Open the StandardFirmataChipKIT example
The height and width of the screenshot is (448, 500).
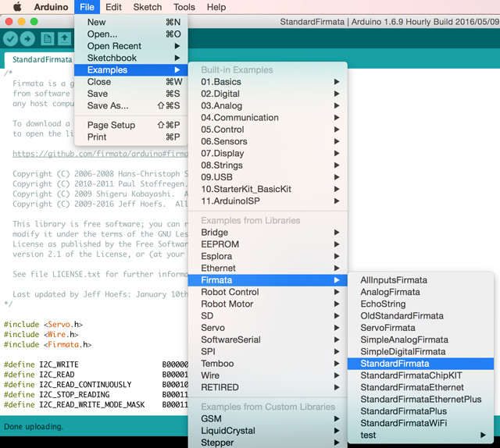tap(420, 375)
